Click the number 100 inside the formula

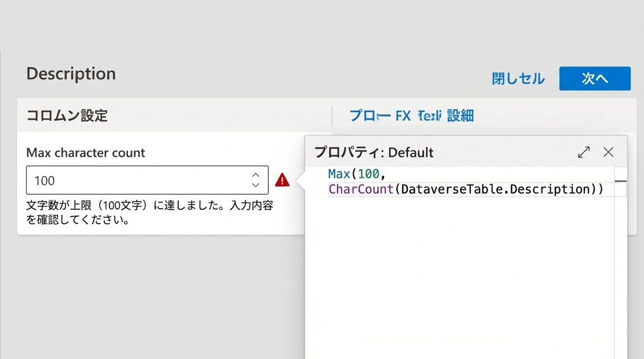tap(368, 174)
